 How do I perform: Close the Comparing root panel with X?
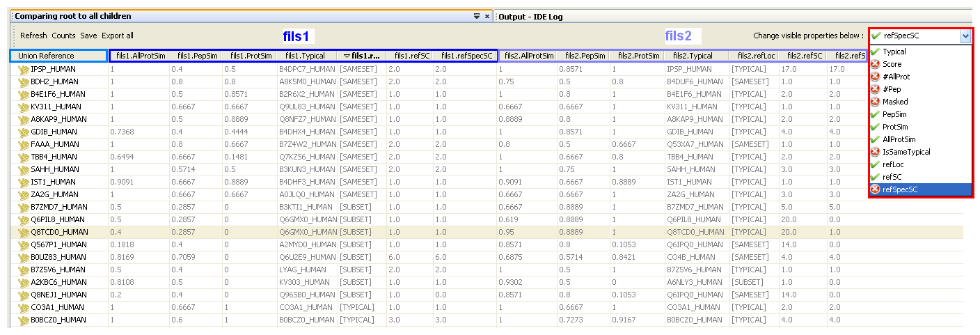[487, 16]
